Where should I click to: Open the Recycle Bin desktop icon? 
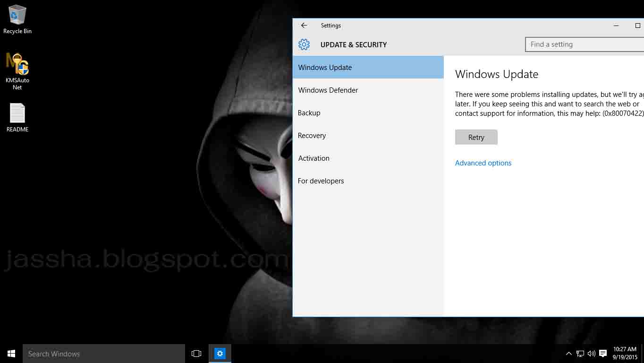tap(17, 20)
